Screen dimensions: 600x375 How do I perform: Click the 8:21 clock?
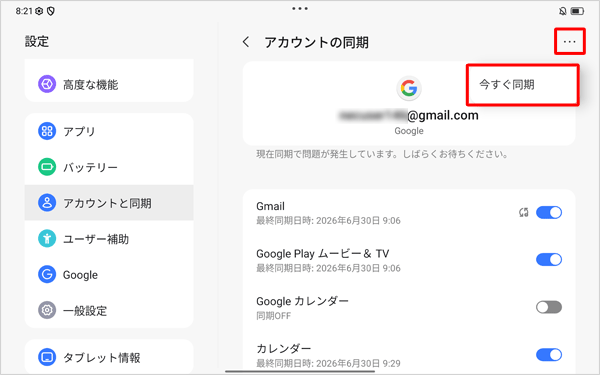pos(24,11)
